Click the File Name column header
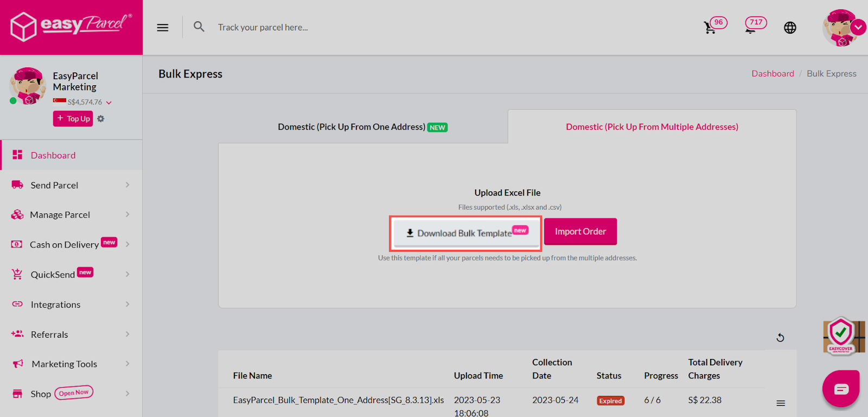This screenshot has height=417, width=868. 252,376
